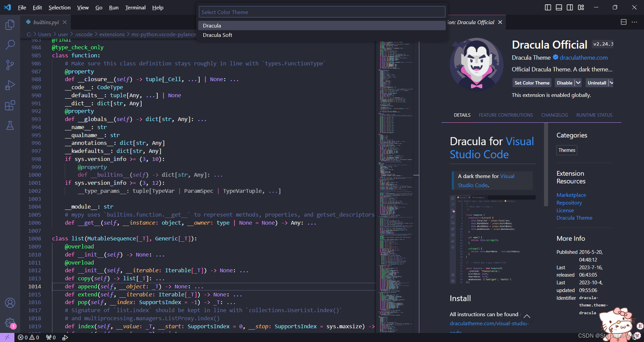Open the draculatheme.com publisher link
This screenshot has height=342, width=644.
pyautogui.click(x=584, y=57)
